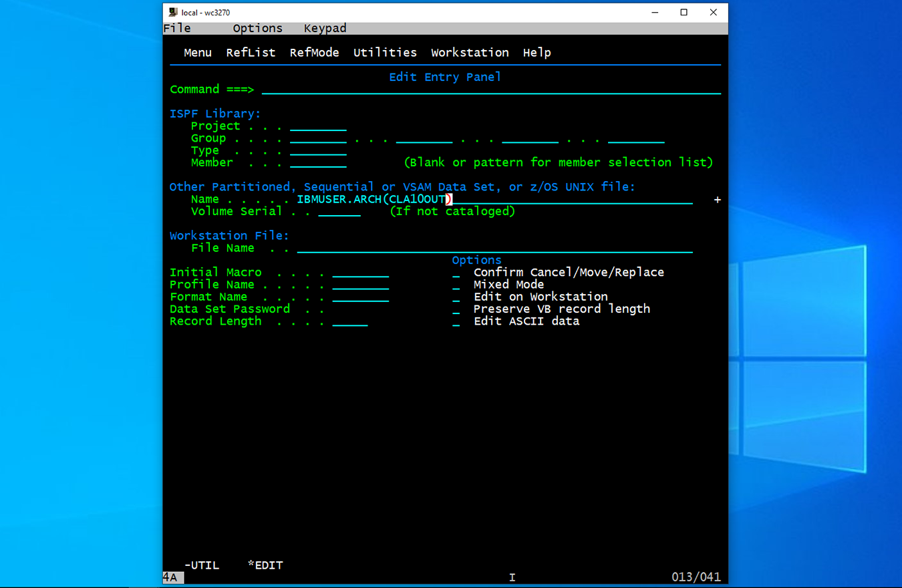902x588 pixels.
Task: Toggle Preserve VB record length option
Action: 456,309
